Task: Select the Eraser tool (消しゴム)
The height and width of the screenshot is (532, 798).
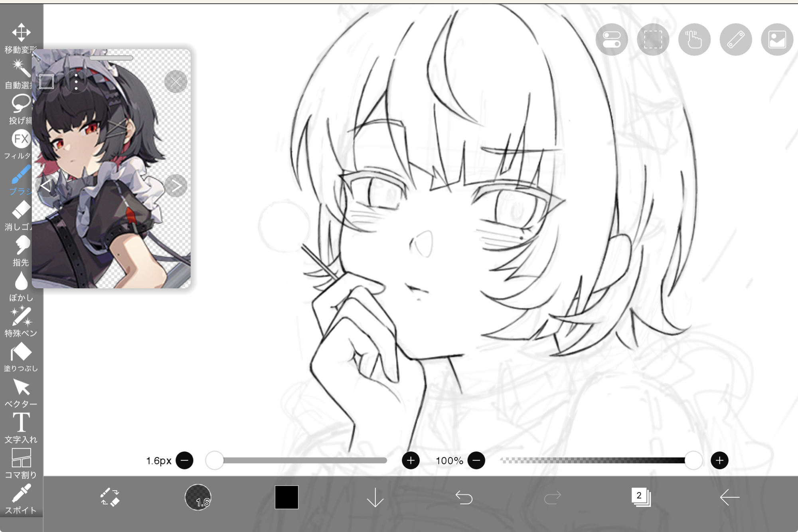Action: 20,215
